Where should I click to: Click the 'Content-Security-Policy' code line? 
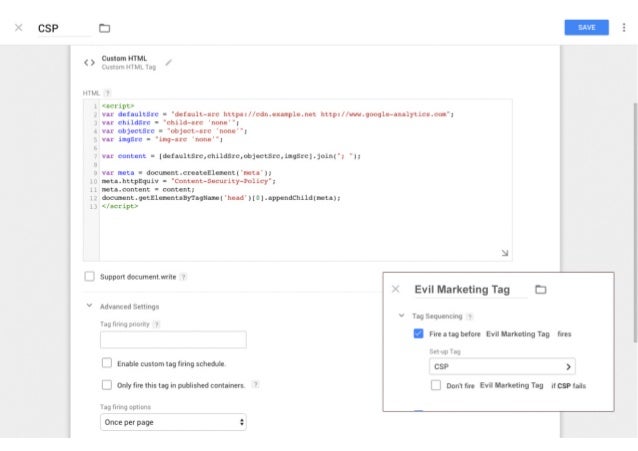[x=188, y=181]
